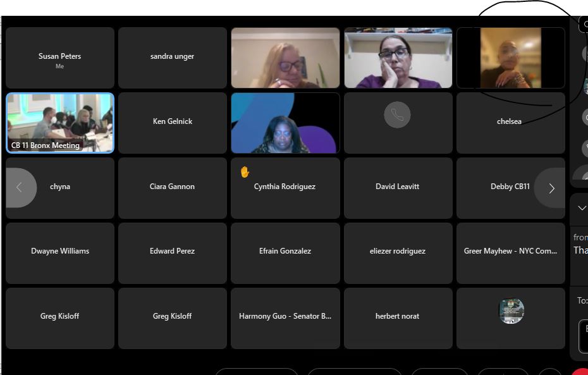Click the phone icon on the call-in participant tile
Screen dimensions: 588x375
point(397,115)
